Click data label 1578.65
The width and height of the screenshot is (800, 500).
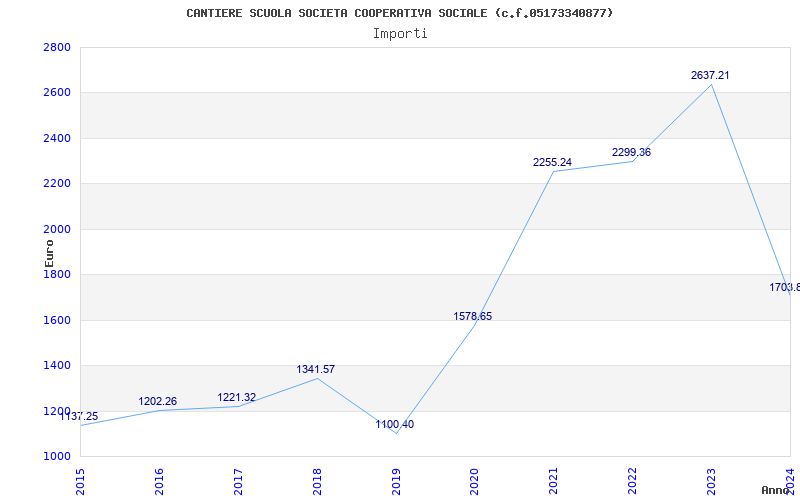tap(473, 316)
